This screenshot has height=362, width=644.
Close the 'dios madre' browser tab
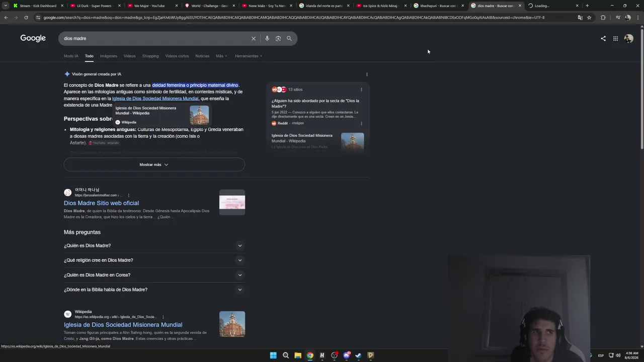[x=520, y=6]
